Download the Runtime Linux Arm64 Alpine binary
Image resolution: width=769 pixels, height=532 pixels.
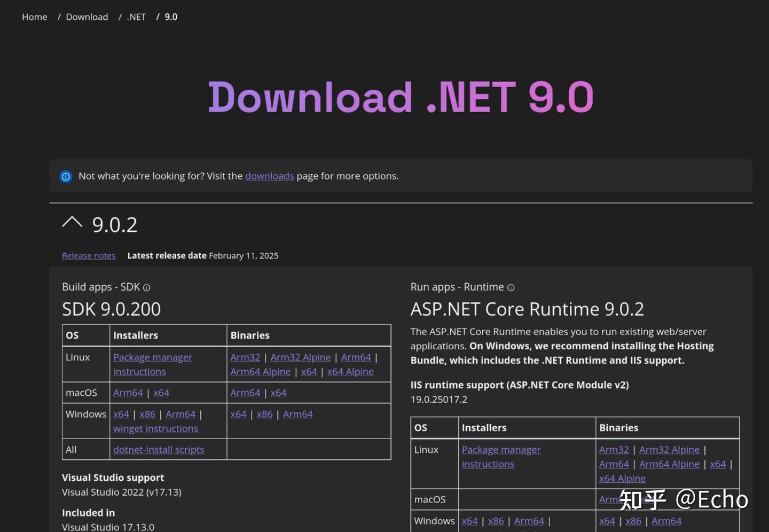click(670, 464)
